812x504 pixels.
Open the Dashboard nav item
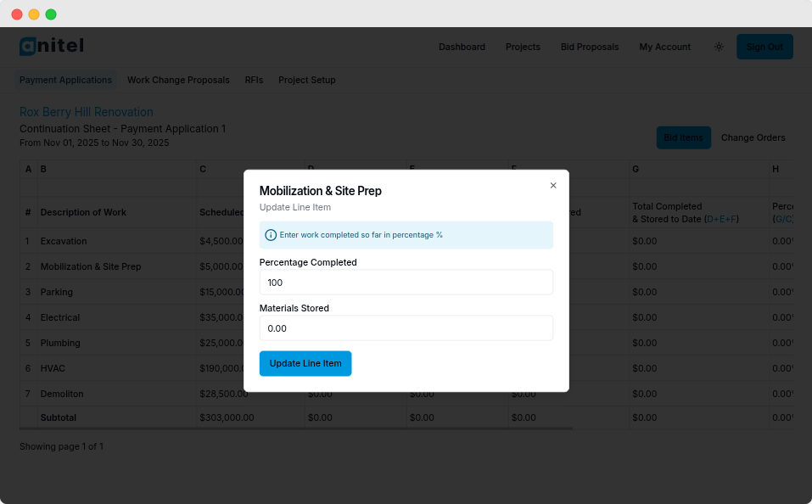tap(462, 47)
